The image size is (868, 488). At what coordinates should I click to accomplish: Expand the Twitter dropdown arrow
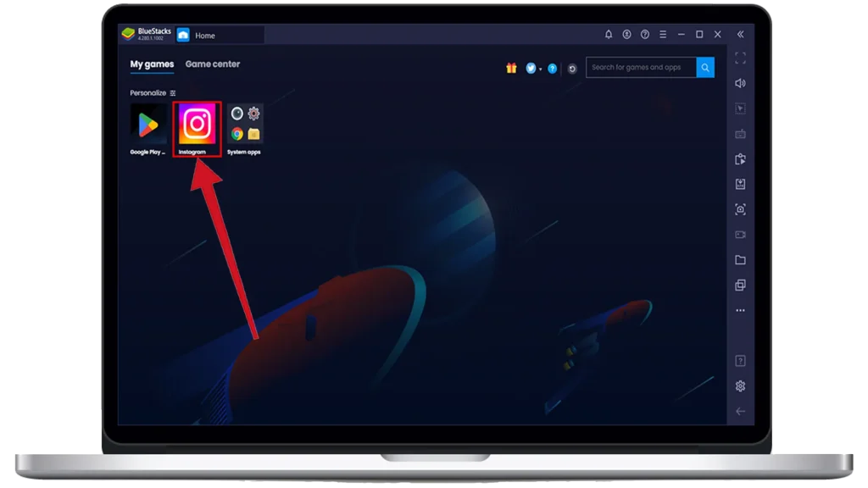click(540, 69)
